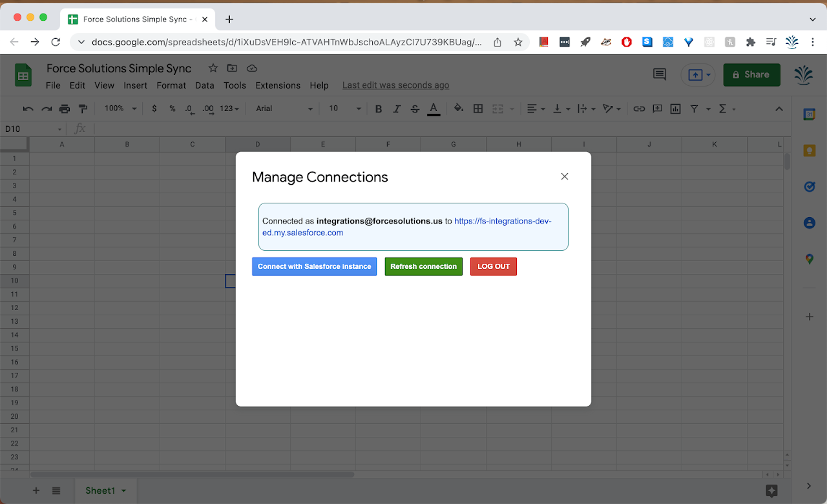Image resolution: width=827 pixels, height=504 pixels.
Task: Click the Present to meeting button
Action: tap(698, 75)
